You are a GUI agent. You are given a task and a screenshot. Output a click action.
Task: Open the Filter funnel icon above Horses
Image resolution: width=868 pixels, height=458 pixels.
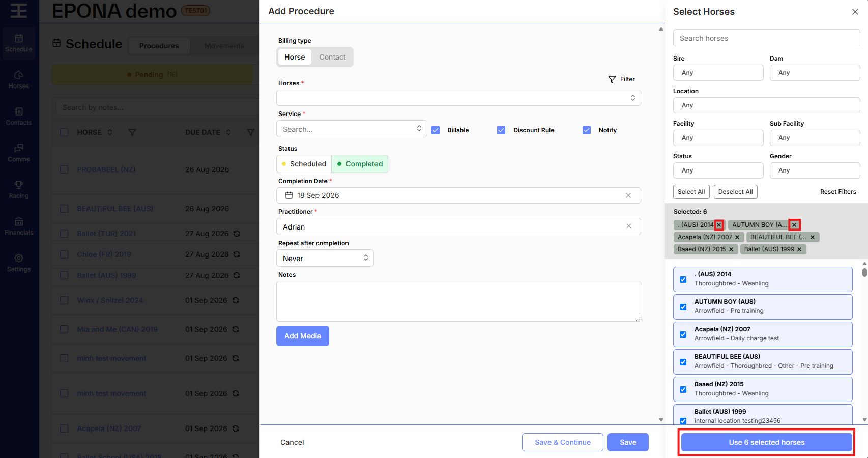coord(612,79)
